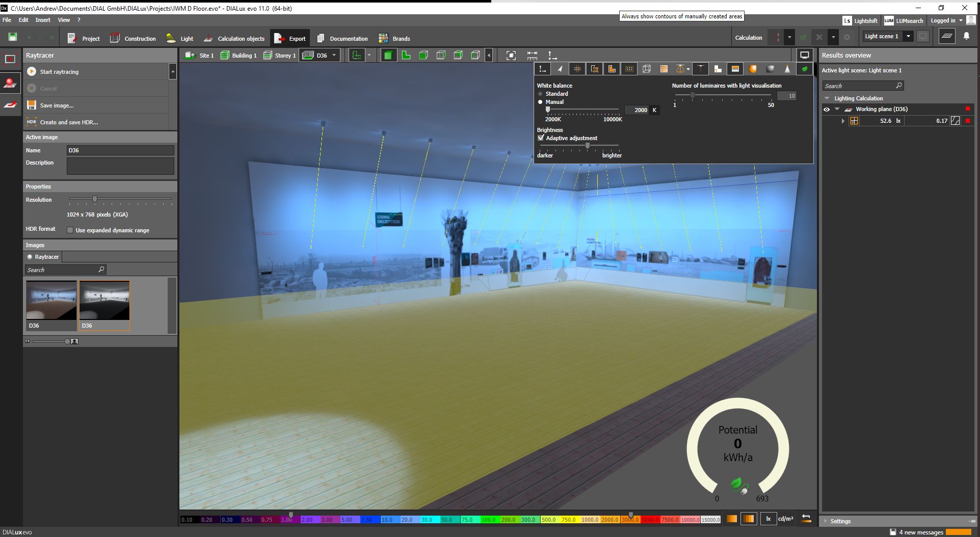
Task: Open notifications bell icon
Action: pyautogui.click(x=966, y=36)
